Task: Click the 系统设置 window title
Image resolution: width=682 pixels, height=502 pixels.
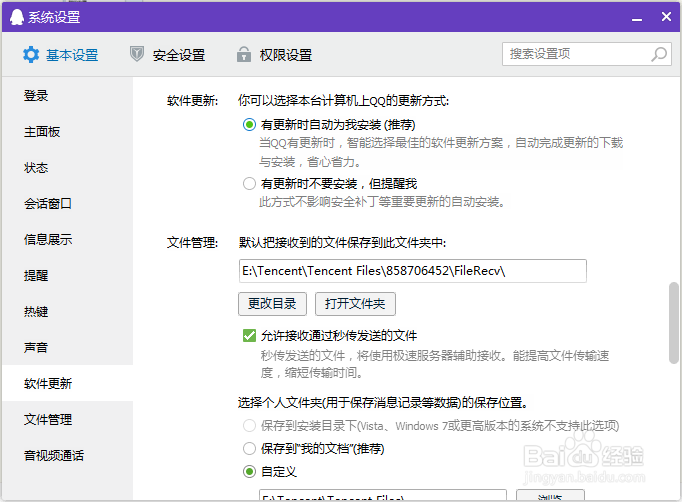Action: coord(54,17)
